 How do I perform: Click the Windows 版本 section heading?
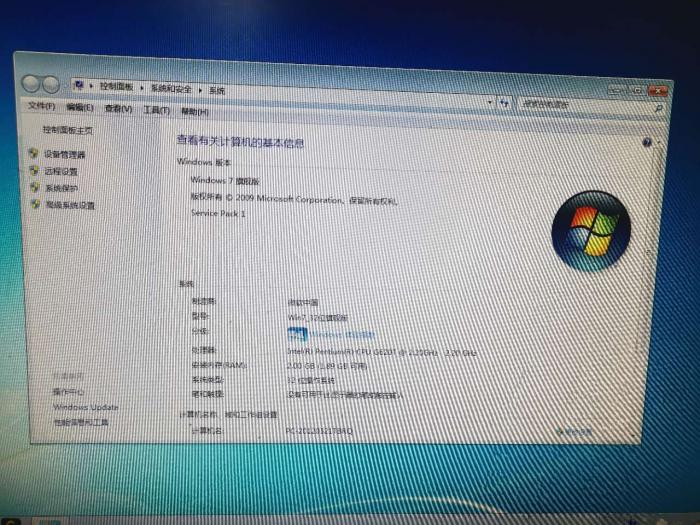click(x=204, y=162)
